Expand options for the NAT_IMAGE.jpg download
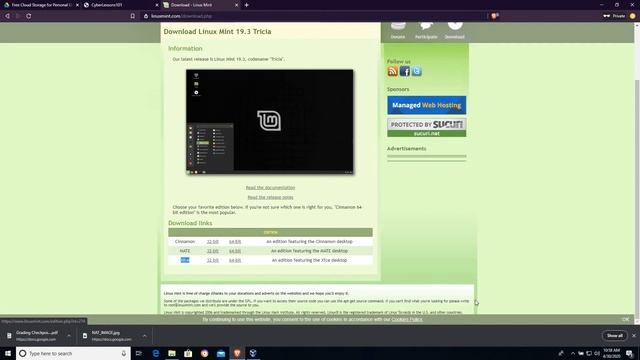Image resolution: width=640 pixels, height=360 pixels. click(x=144, y=336)
